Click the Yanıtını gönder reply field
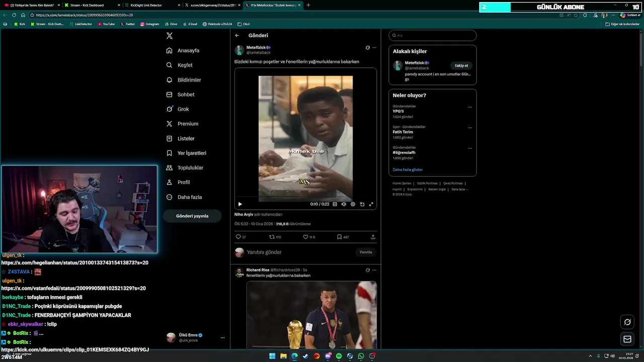 [x=299, y=252]
